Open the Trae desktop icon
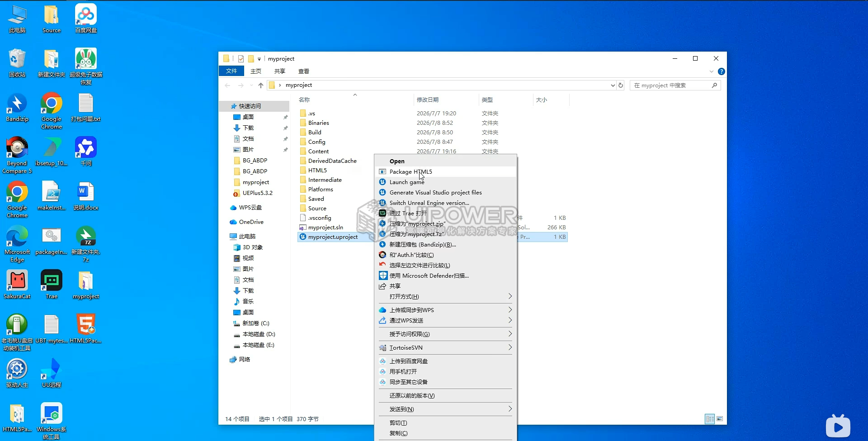 tap(52, 285)
